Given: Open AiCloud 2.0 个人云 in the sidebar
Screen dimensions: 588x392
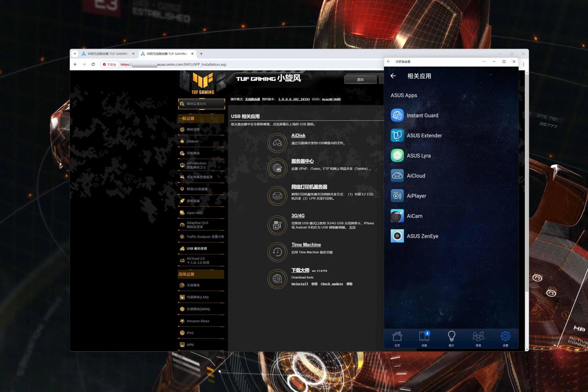Looking at the screenshot, I should pos(201,261).
